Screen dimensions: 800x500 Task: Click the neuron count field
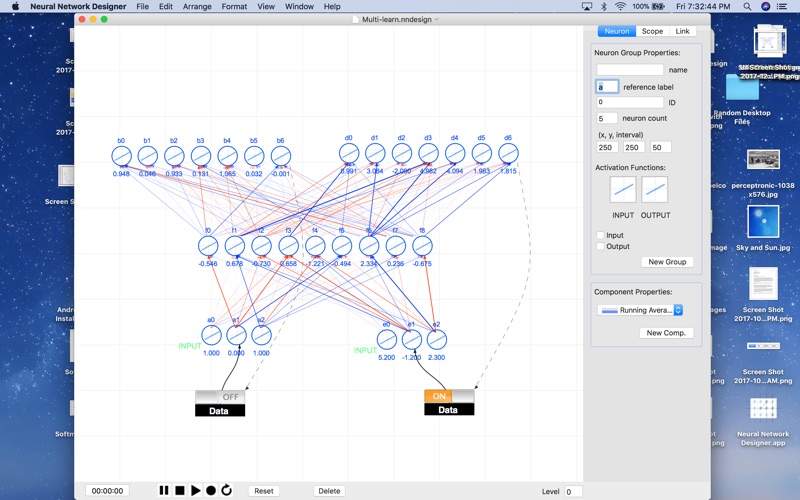click(x=607, y=118)
